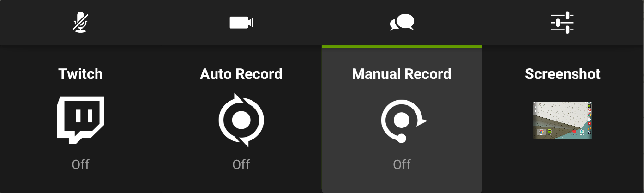The height and width of the screenshot is (193, 644).
Task: Click the Twitch logo icon
Action: click(80, 120)
